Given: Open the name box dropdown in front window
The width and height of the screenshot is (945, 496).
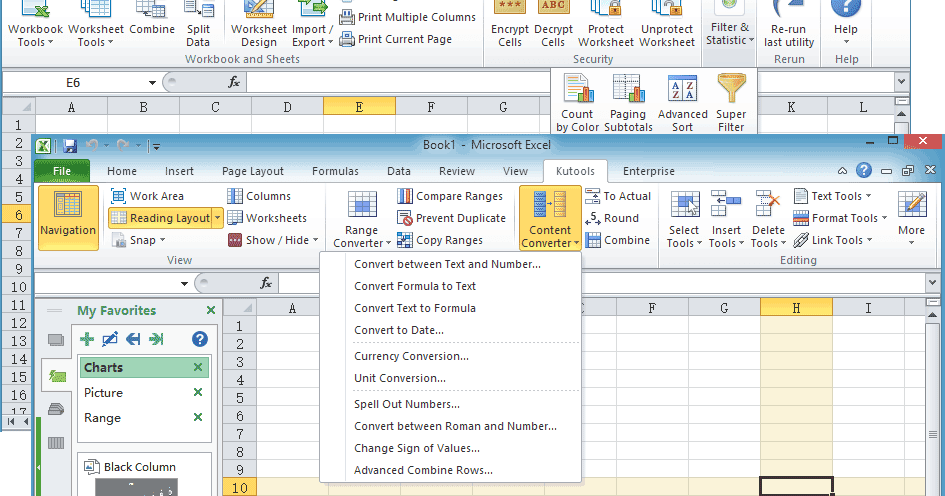Looking at the screenshot, I should (184, 283).
